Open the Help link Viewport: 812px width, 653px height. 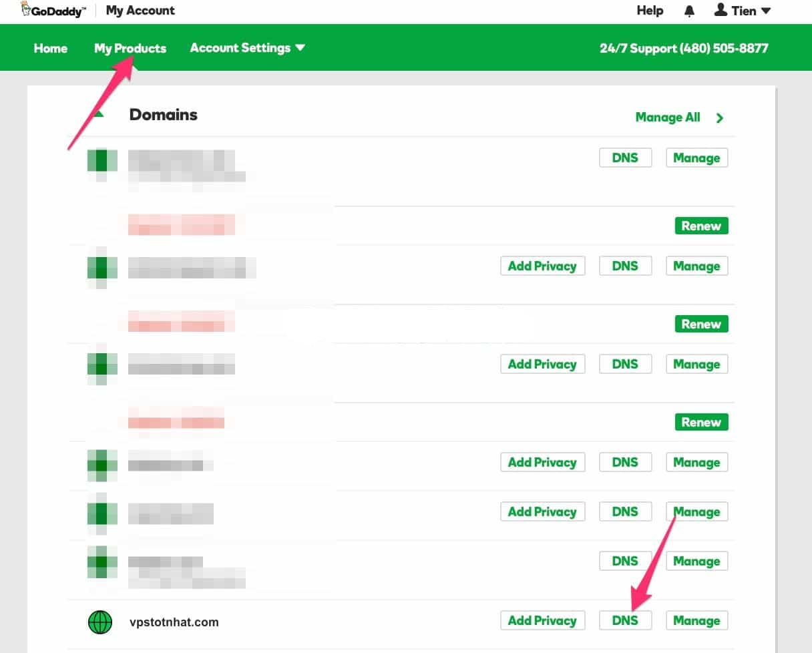click(650, 11)
